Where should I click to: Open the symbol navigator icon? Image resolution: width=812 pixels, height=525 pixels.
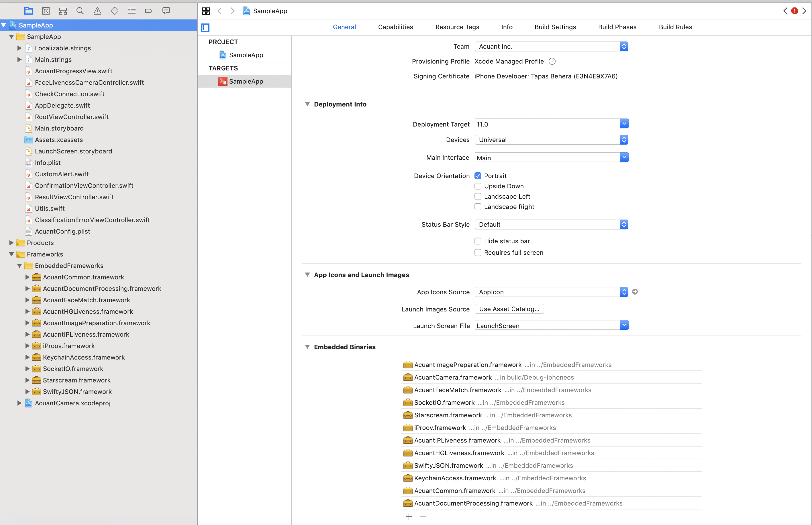(x=63, y=11)
